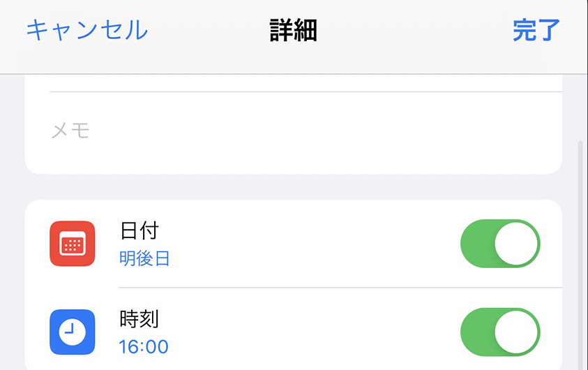Turn off the 時刻 toggle switch

click(500, 332)
